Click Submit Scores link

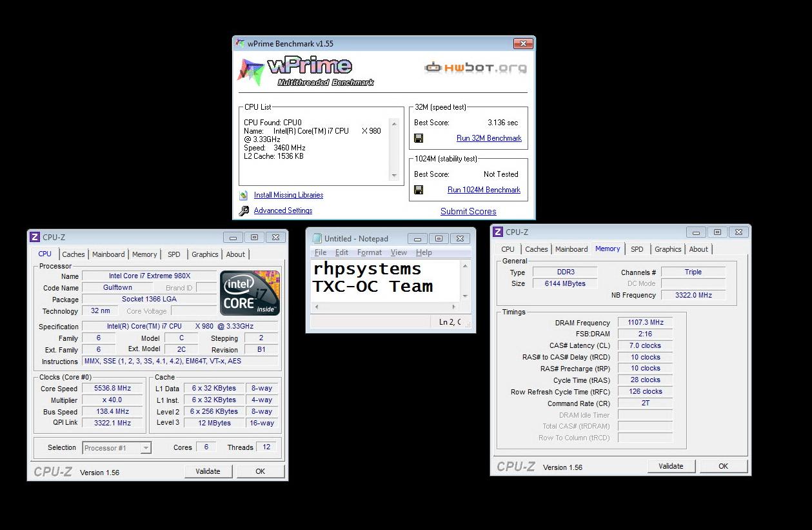click(x=468, y=211)
